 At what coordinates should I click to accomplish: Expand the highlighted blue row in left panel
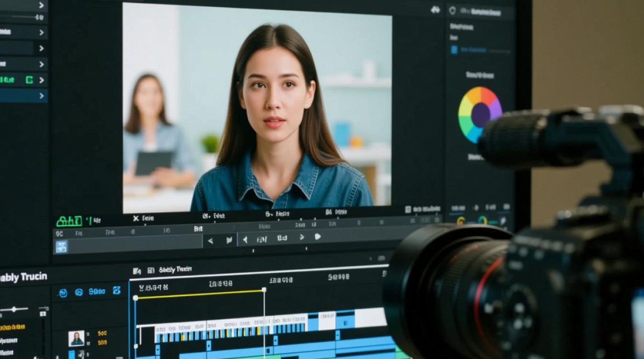point(42,96)
